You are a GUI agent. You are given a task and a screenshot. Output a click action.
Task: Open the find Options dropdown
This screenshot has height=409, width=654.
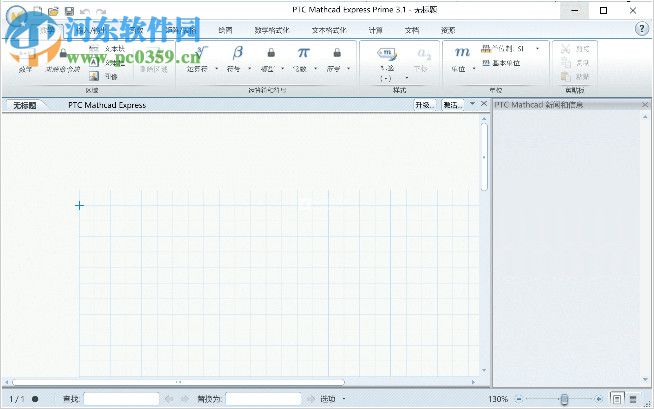[x=332, y=399]
